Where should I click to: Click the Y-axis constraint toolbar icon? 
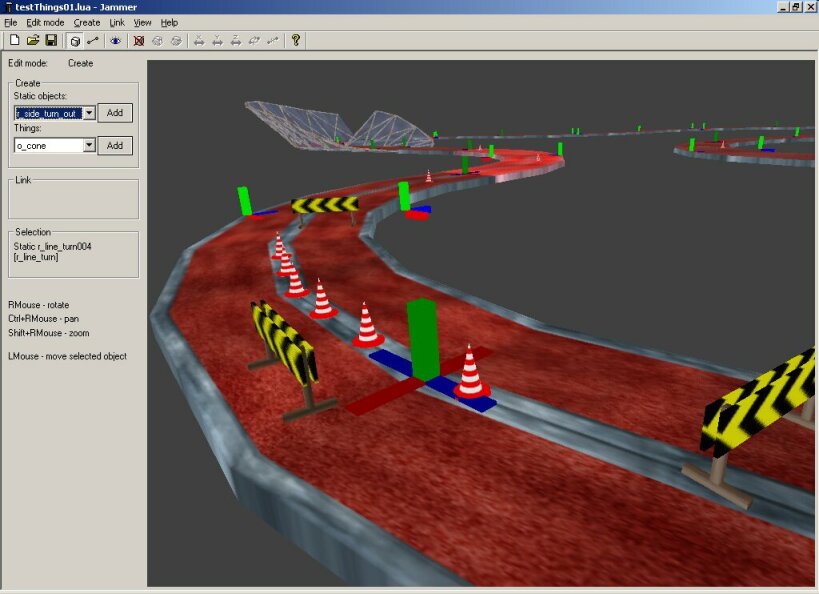tap(217, 41)
